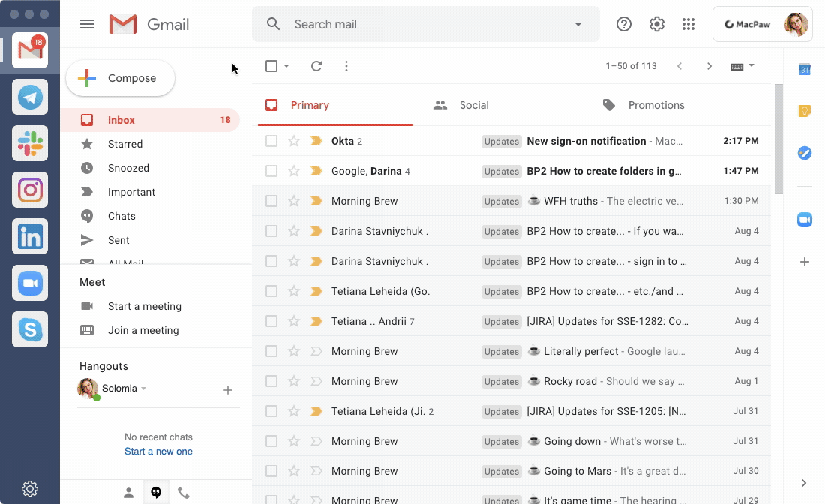
Task: Open the Snoozed folder
Action: [x=129, y=168]
